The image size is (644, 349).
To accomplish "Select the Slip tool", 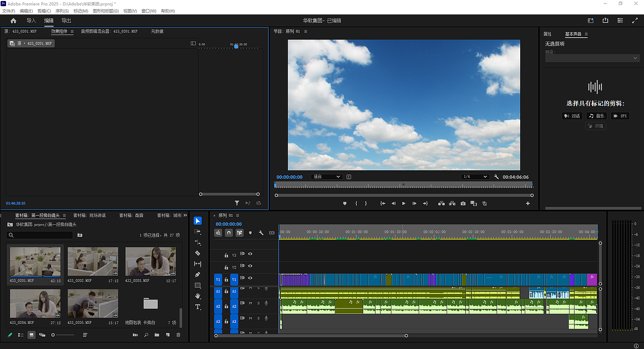I will click(198, 264).
